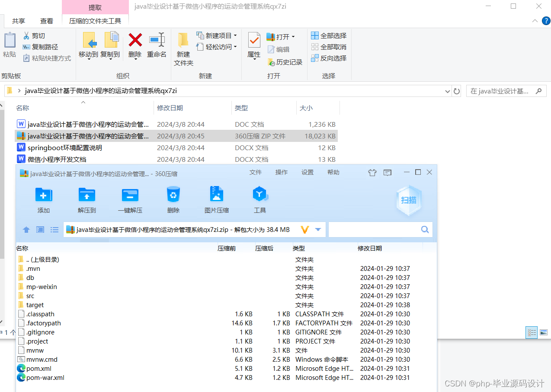Click the Scan (扫描) hexagon button

pos(409,200)
